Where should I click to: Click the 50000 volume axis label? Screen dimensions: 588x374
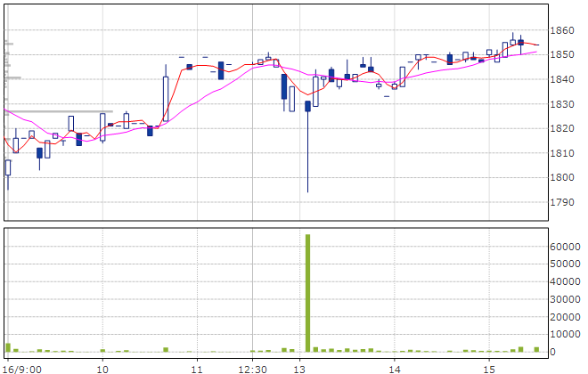coord(565,264)
